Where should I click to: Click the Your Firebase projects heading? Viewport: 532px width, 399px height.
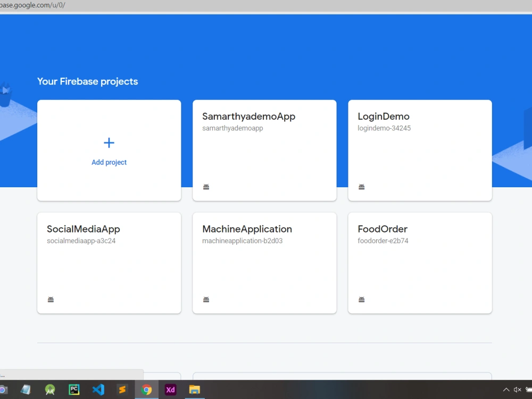click(x=88, y=81)
